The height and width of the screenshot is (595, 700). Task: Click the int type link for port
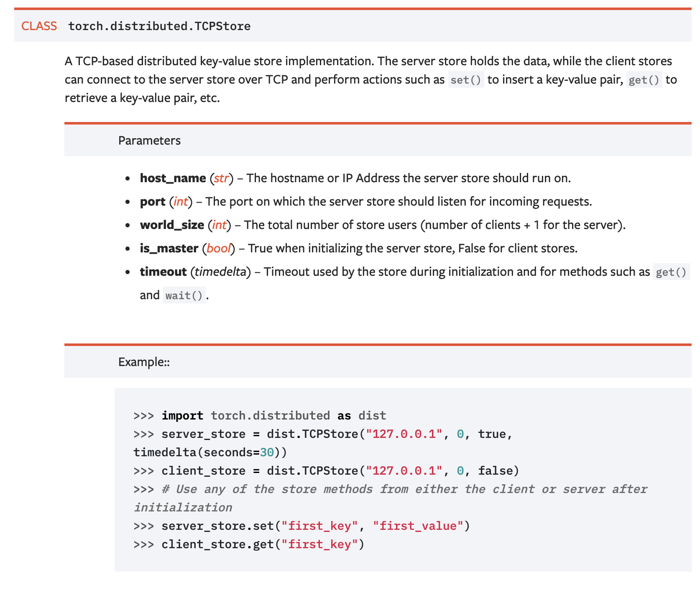[x=181, y=202]
